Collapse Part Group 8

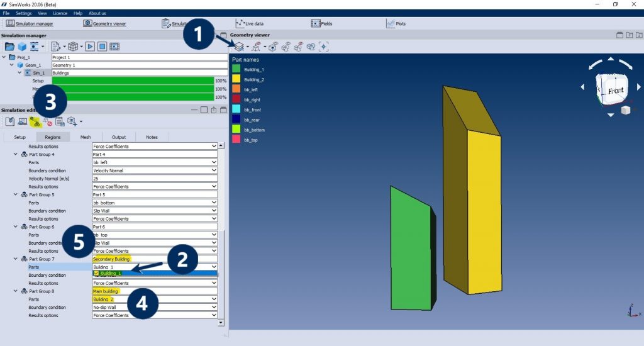coord(16,291)
